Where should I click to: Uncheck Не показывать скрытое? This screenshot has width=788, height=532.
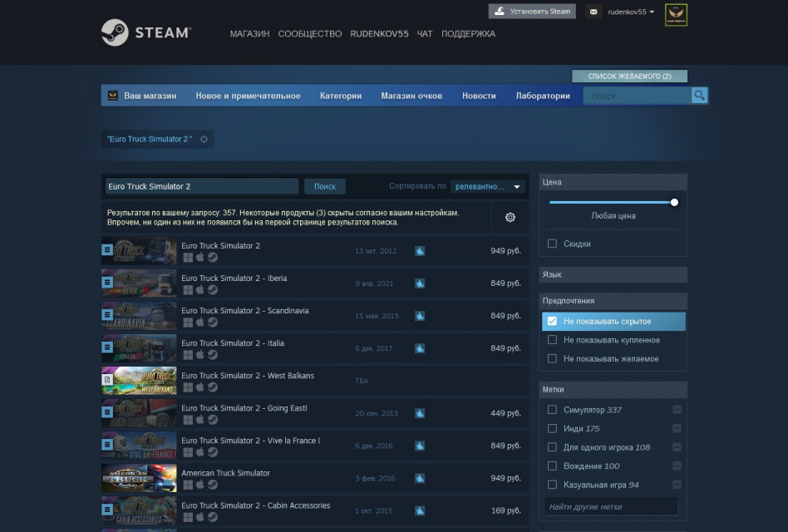(x=553, y=321)
